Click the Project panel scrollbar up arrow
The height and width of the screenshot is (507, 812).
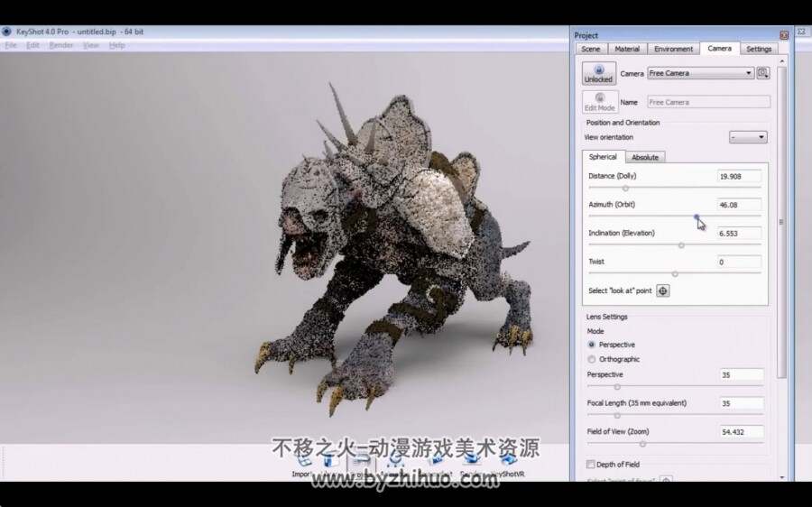tap(782, 61)
